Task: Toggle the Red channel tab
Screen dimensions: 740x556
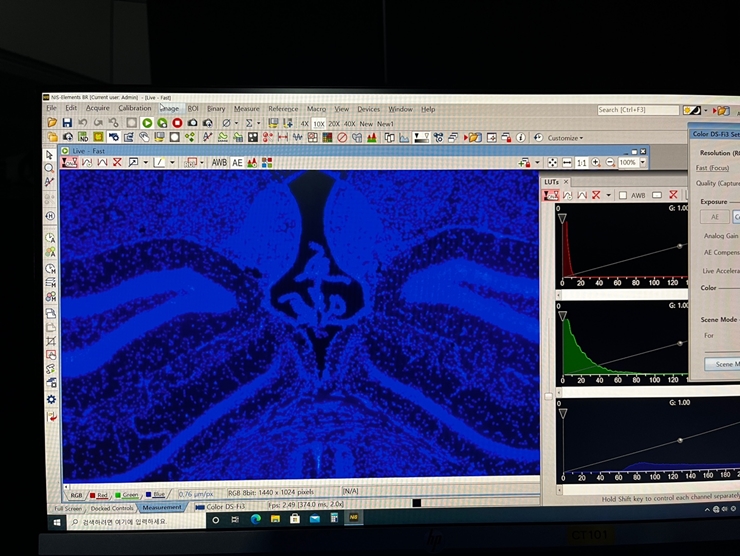Action: pos(99,495)
